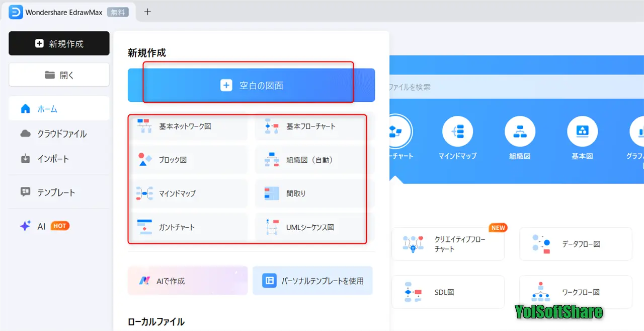Click the 基本フローチャート icon

pyautogui.click(x=272, y=126)
